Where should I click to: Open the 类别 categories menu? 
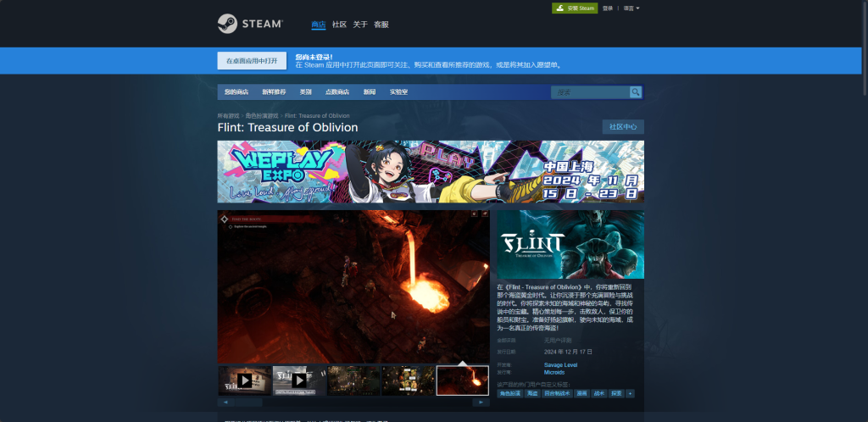pos(305,92)
